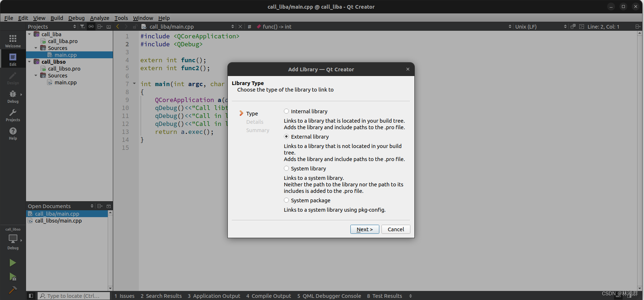The width and height of the screenshot is (644, 300).
Task: Collapse the call_libso project node
Action: [29, 62]
